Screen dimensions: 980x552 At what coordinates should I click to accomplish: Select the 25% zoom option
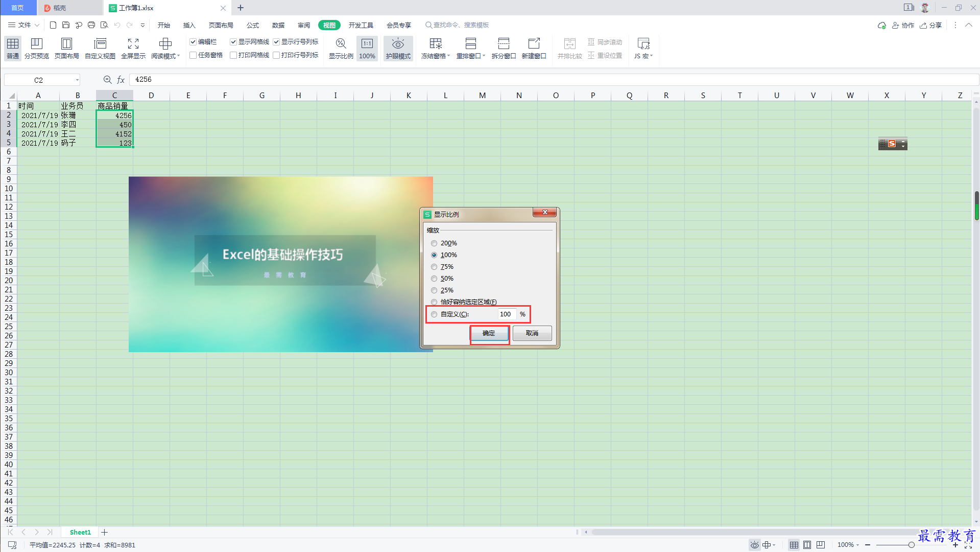434,290
